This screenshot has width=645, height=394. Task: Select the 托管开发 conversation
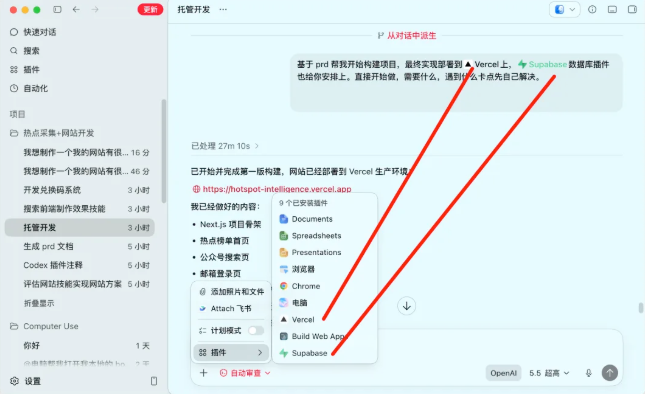pyautogui.click(x=80, y=227)
